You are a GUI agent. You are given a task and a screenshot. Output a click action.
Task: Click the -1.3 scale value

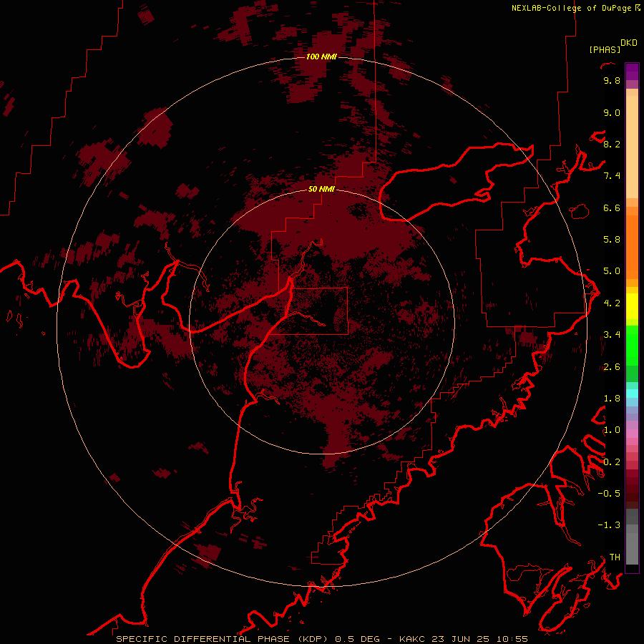coord(609,525)
